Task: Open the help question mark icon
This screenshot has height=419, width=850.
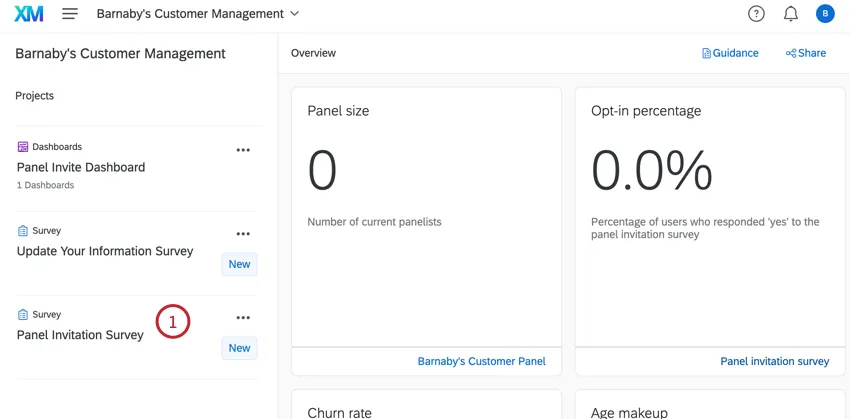Action: tap(756, 14)
